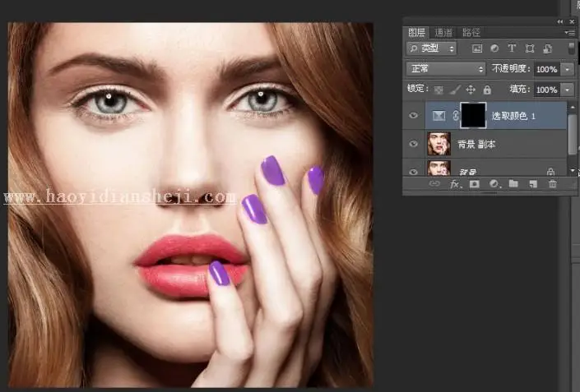Collapse the panel using double-arrow icon
The image size is (580, 392).
560,22
